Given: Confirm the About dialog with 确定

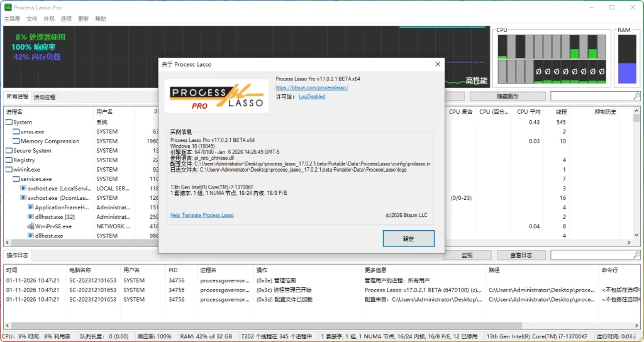Looking at the screenshot, I should tap(408, 238).
